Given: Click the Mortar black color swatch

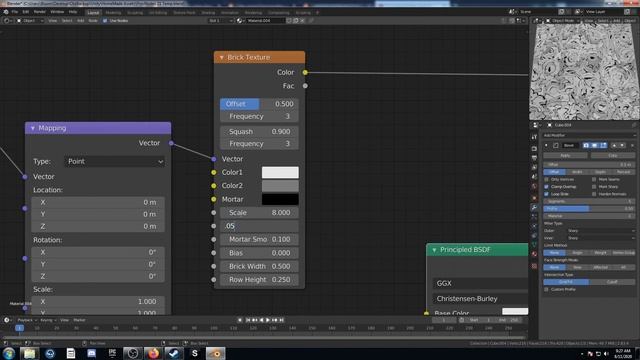Looking at the screenshot, I should coord(280,199).
